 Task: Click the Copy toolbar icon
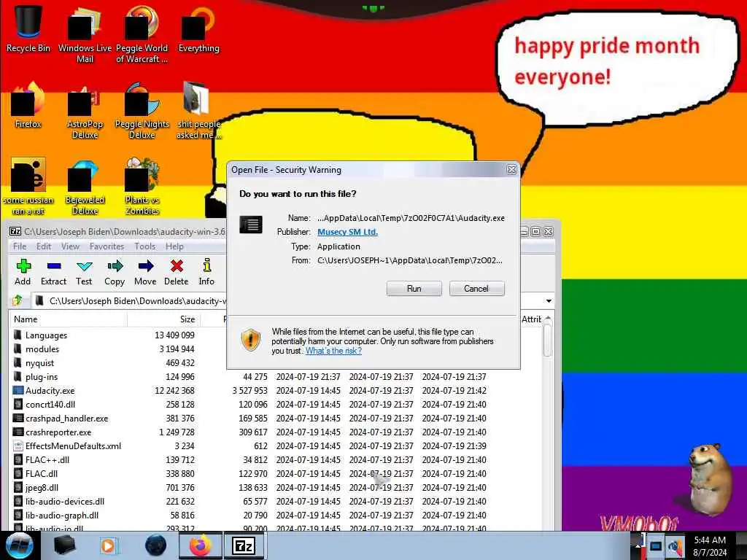(115, 272)
